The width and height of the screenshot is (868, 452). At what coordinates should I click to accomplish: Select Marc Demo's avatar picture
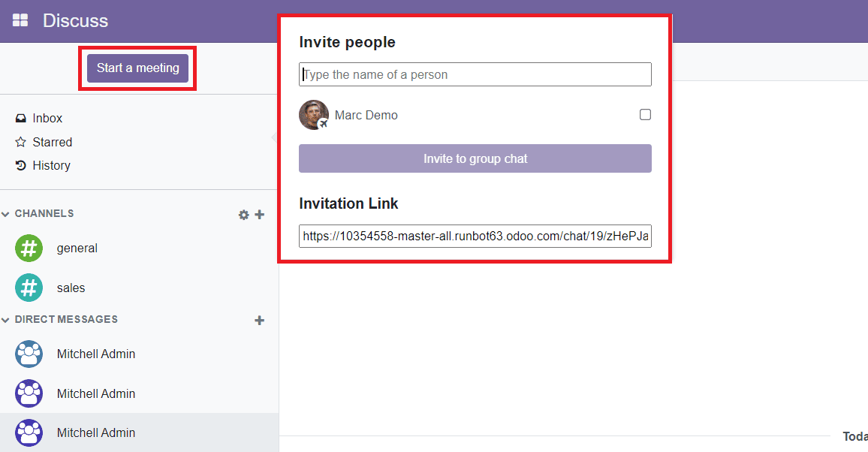pyautogui.click(x=313, y=114)
